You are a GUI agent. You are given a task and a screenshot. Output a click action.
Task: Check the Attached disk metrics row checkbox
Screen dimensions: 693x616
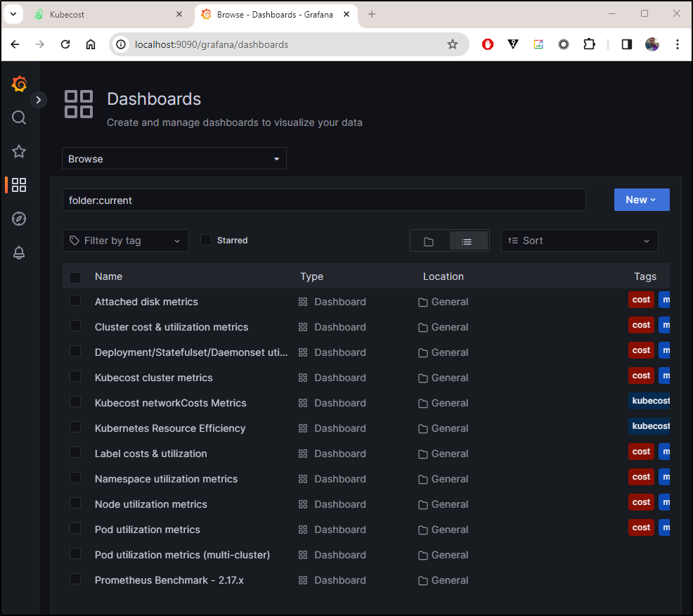[75, 301]
